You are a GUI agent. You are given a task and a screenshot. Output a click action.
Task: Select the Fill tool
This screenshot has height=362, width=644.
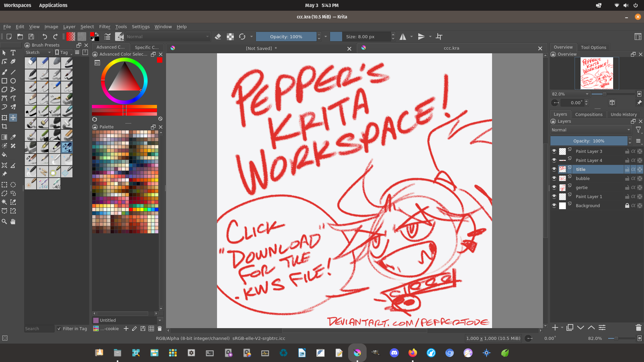(4, 155)
